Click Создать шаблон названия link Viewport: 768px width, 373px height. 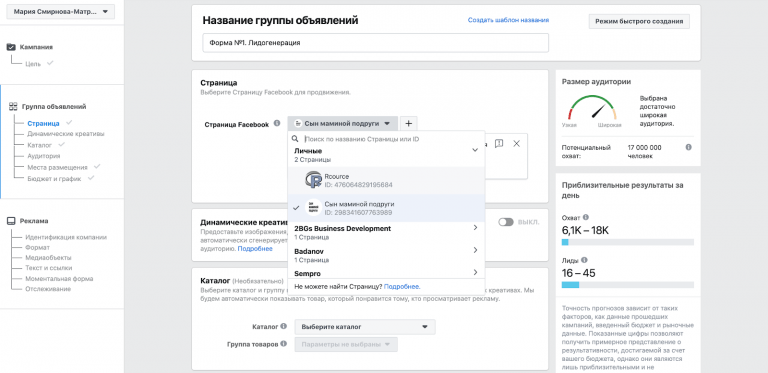point(508,20)
